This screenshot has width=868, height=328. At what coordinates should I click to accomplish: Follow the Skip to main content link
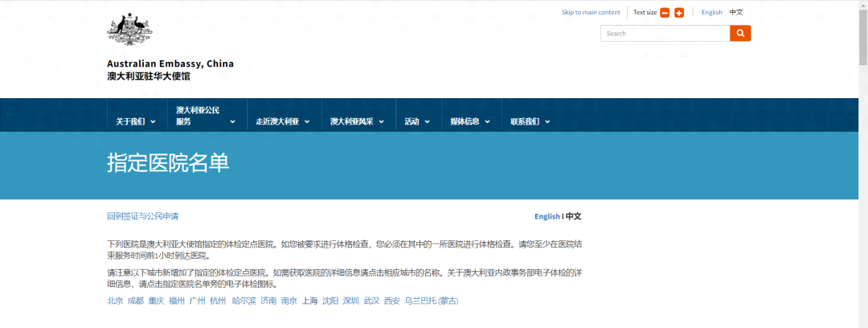pyautogui.click(x=591, y=13)
